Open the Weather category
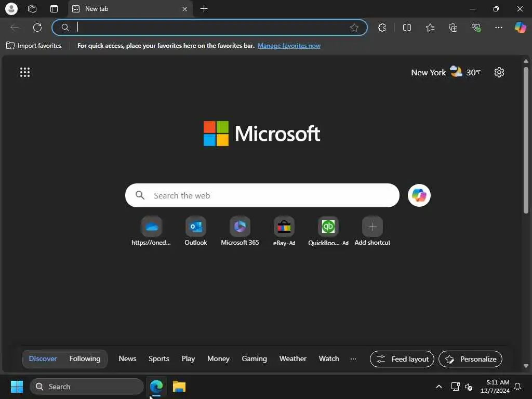The image size is (532, 399). [x=293, y=358]
